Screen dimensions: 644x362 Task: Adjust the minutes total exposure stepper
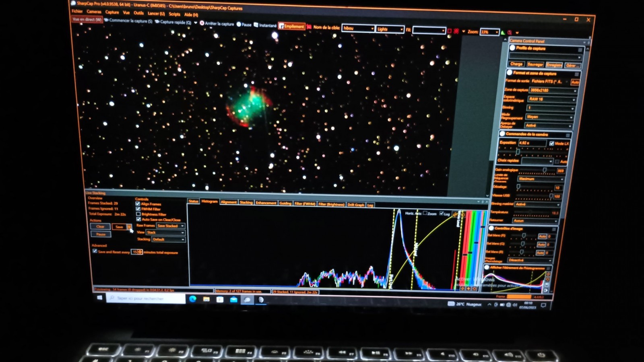click(140, 252)
